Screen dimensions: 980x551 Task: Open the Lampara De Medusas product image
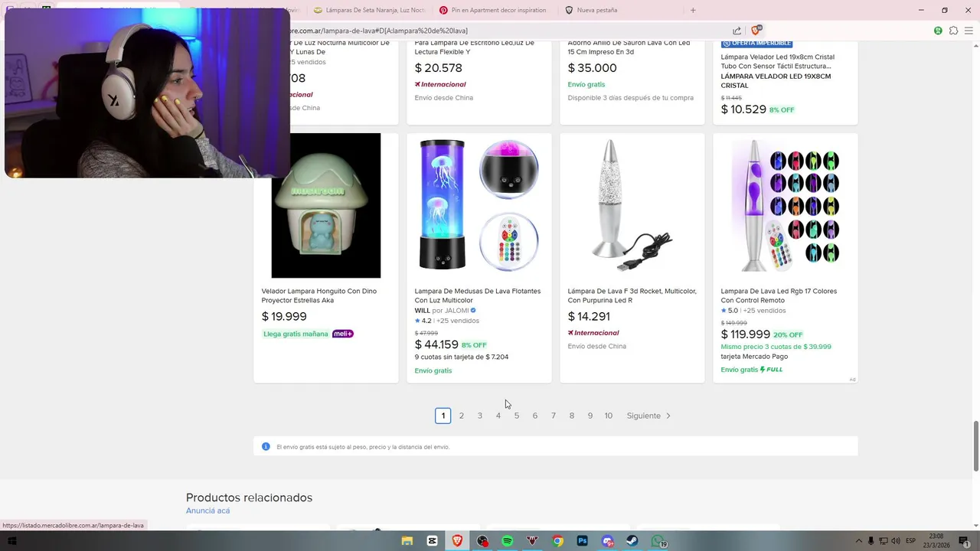coord(479,205)
